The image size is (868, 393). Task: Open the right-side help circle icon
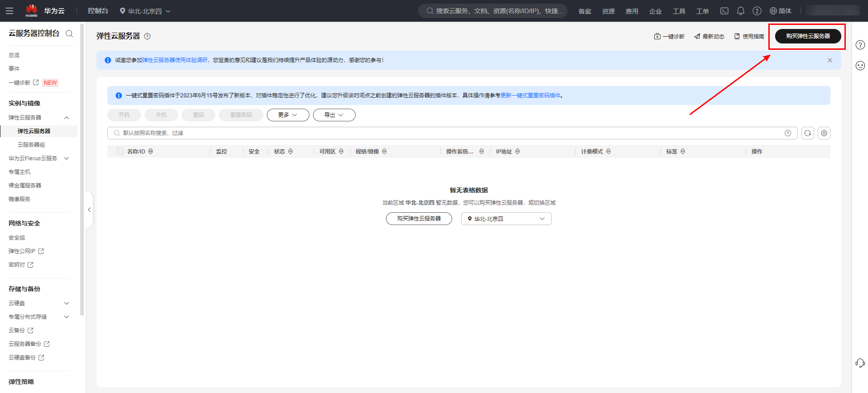click(x=860, y=45)
